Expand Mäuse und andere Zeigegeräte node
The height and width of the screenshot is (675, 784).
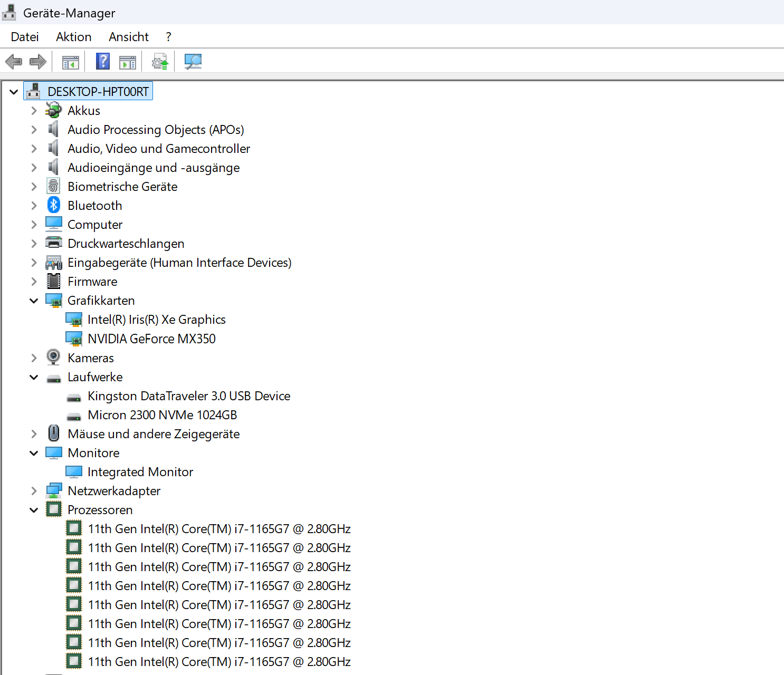coord(34,434)
